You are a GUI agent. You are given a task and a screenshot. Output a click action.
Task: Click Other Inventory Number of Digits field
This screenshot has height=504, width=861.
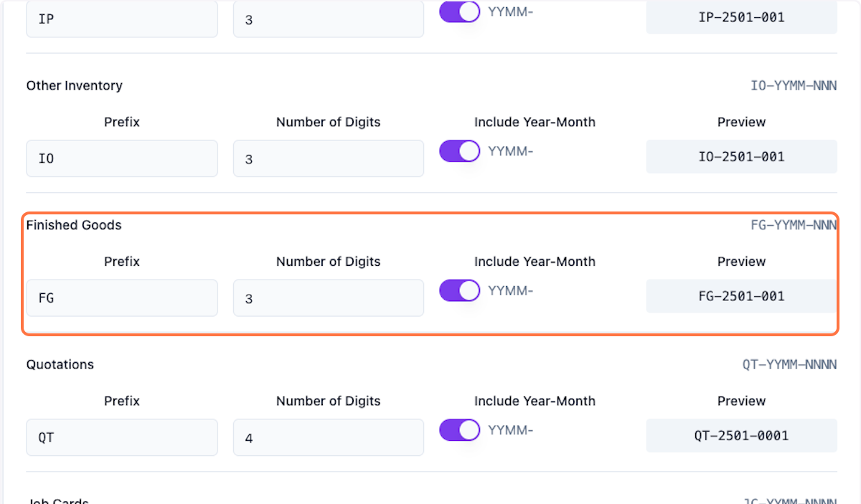328,158
